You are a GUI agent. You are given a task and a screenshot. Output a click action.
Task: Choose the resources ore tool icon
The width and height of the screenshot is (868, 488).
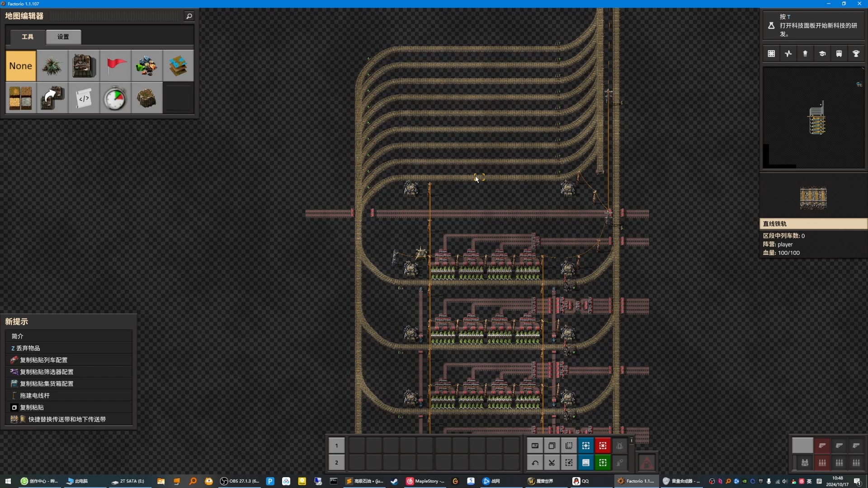[146, 66]
